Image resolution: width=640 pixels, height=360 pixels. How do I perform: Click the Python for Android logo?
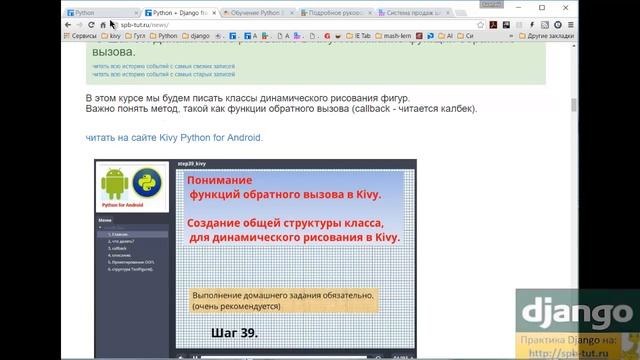tap(132, 187)
